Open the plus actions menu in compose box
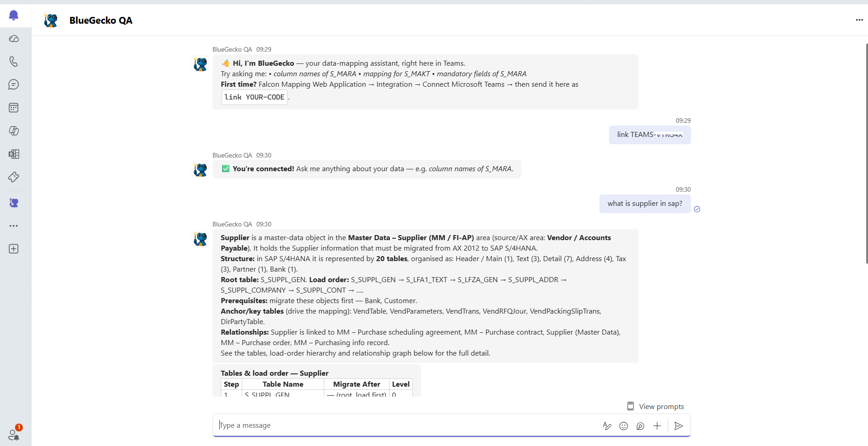Image resolution: width=868 pixels, height=446 pixels. click(657, 426)
